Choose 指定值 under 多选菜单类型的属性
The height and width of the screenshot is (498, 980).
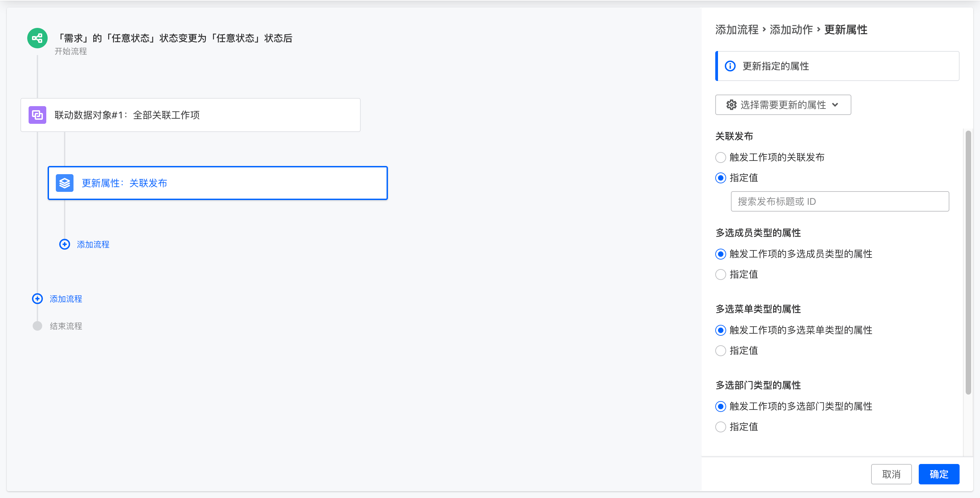tap(721, 350)
